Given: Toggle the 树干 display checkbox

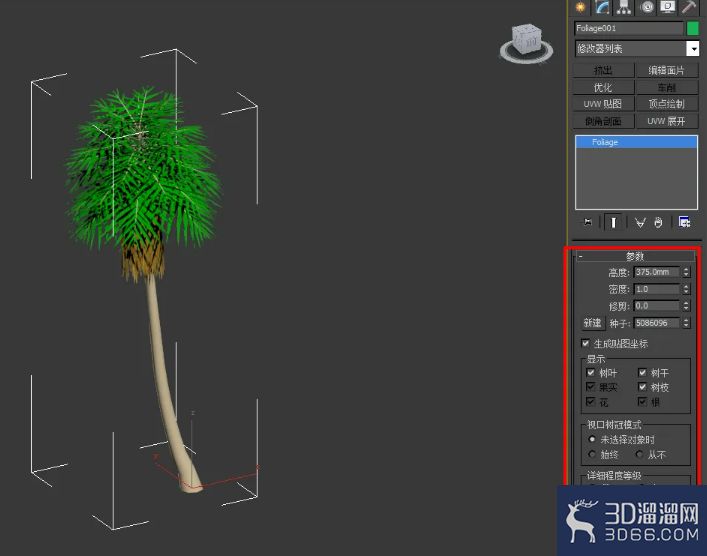Looking at the screenshot, I should [x=643, y=373].
